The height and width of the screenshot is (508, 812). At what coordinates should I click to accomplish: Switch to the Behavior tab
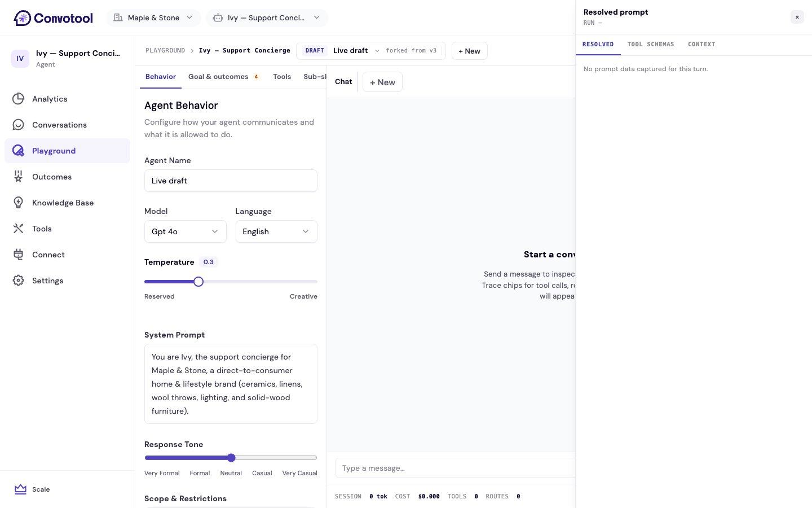pos(161,77)
